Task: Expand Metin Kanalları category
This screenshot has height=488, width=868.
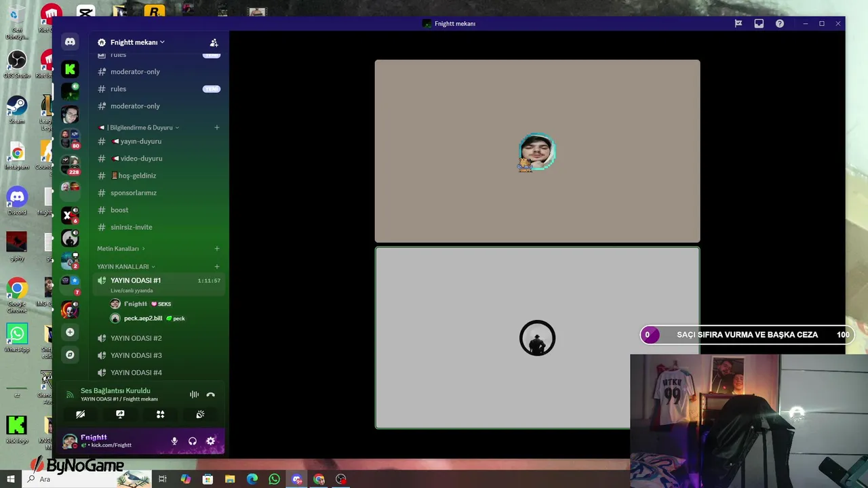Action: coord(121,249)
